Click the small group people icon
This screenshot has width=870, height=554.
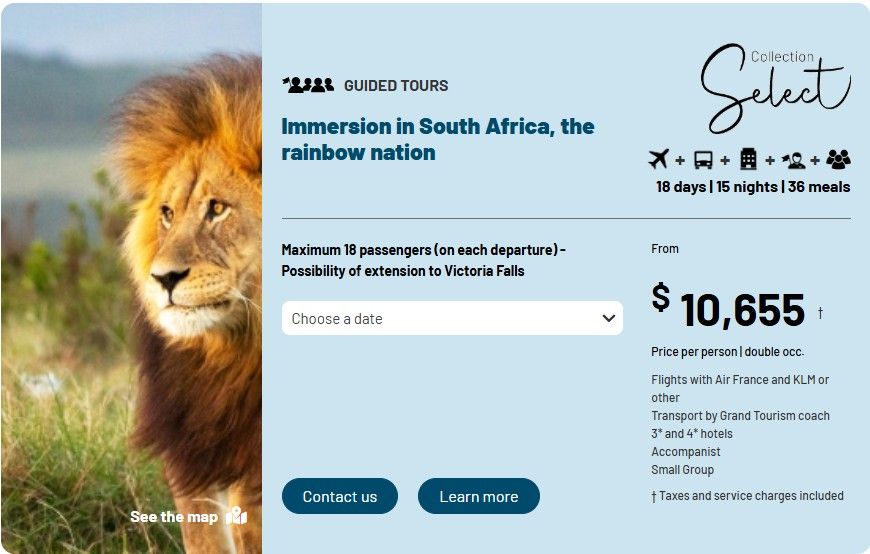coord(838,159)
